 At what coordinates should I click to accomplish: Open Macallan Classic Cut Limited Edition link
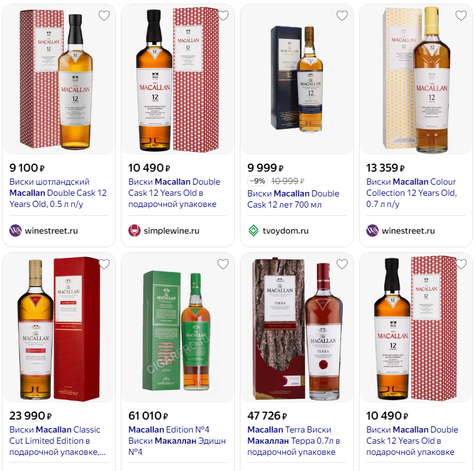[58, 441]
